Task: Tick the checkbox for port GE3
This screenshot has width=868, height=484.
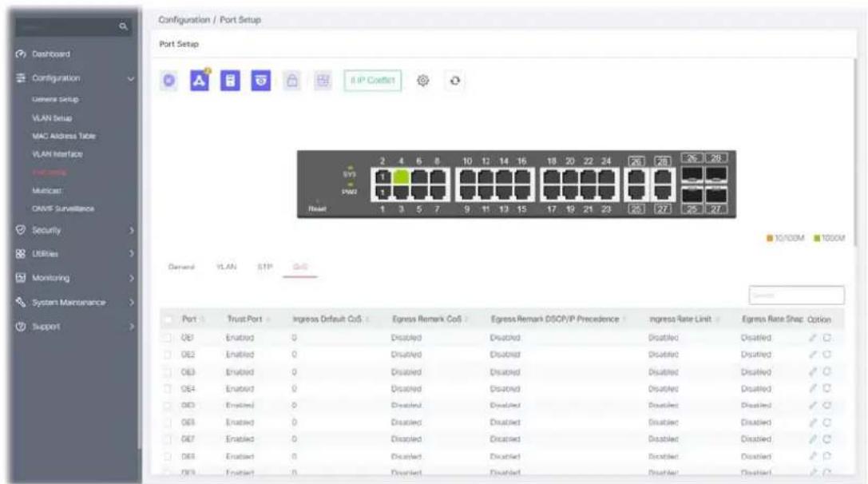Action: coord(167,372)
